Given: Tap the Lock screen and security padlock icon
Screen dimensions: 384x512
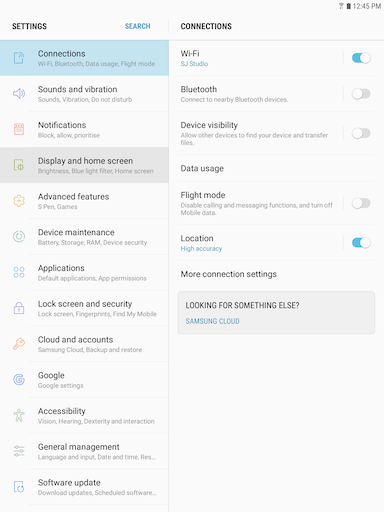Looking at the screenshot, I should tap(19, 308).
